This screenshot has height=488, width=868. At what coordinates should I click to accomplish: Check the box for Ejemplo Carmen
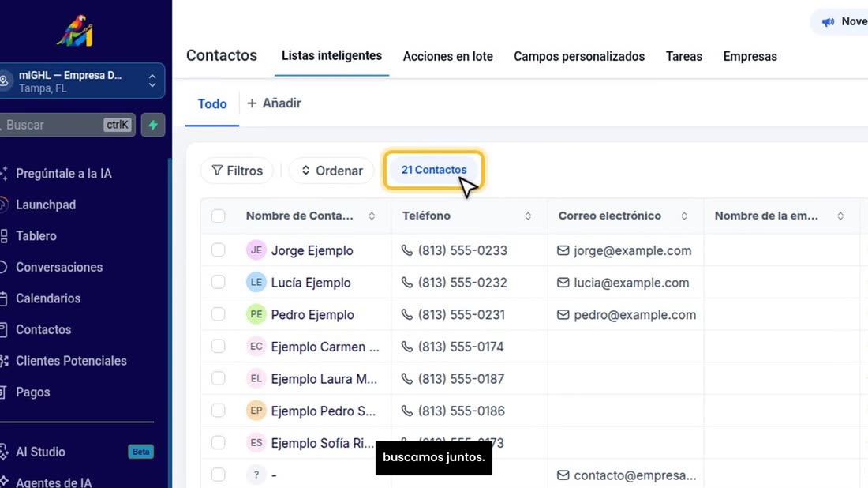pyautogui.click(x=218, y=347)
